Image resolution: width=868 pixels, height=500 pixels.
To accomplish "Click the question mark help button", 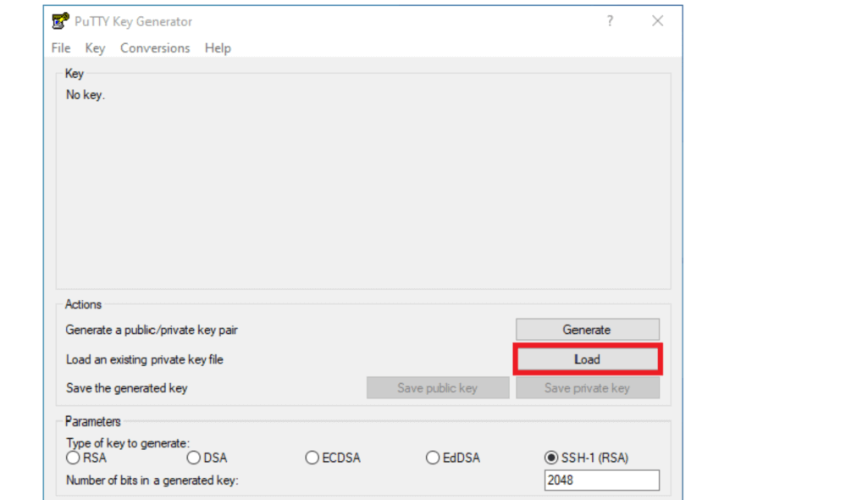I will point(610,21).
